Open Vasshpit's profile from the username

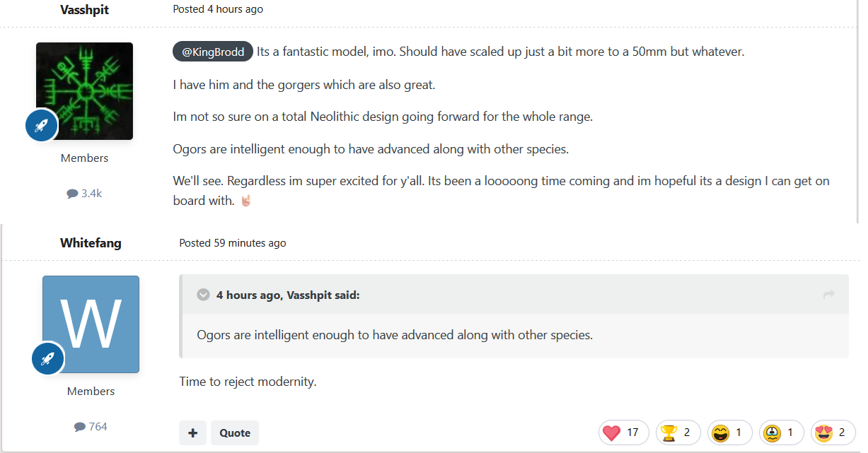click(84, 9)
